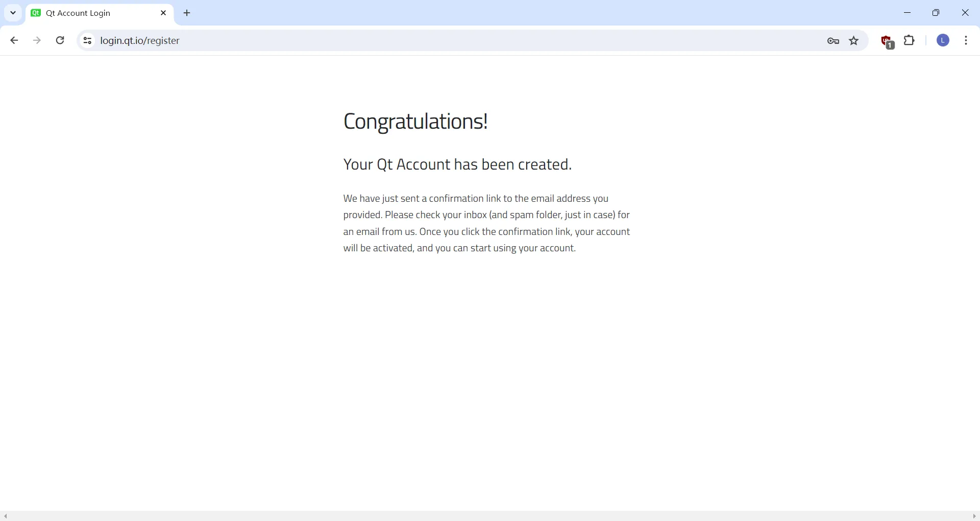
Task: Open the Chrome three-dot menu
Action: 967,41
